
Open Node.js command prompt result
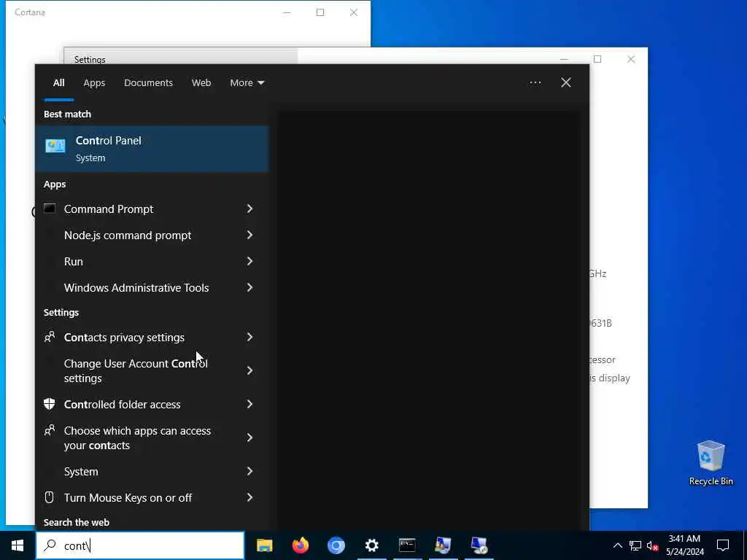128,236
